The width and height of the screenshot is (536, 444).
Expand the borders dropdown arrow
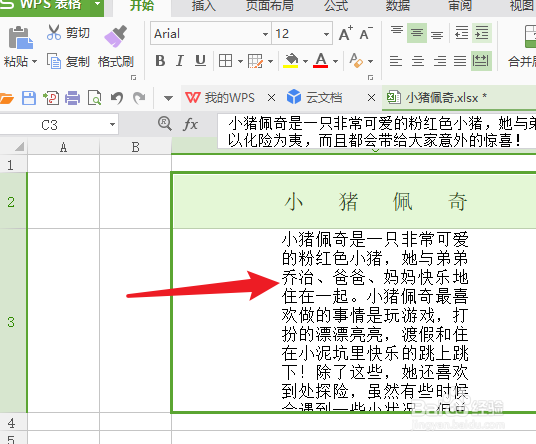click(240, 62)
